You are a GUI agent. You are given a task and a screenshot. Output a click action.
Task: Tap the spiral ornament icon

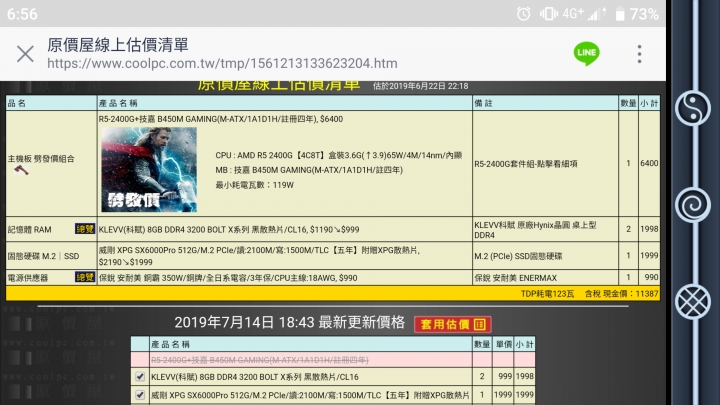click(692, 205)
